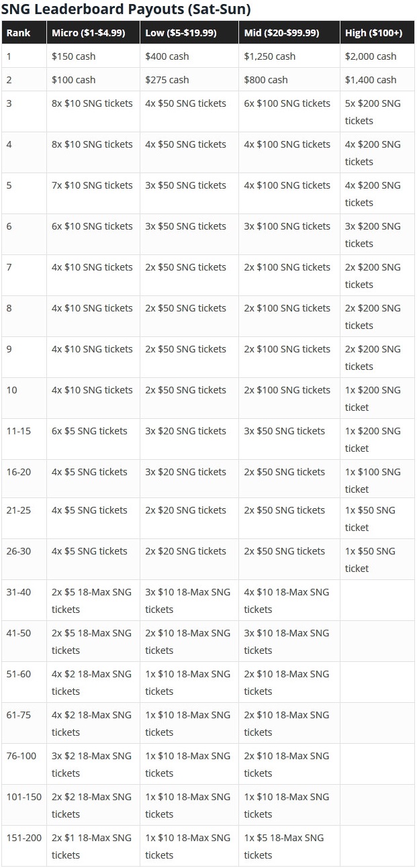Click the 6x $100 SNG tickets cell
The image size is (417, 868).
289,112
